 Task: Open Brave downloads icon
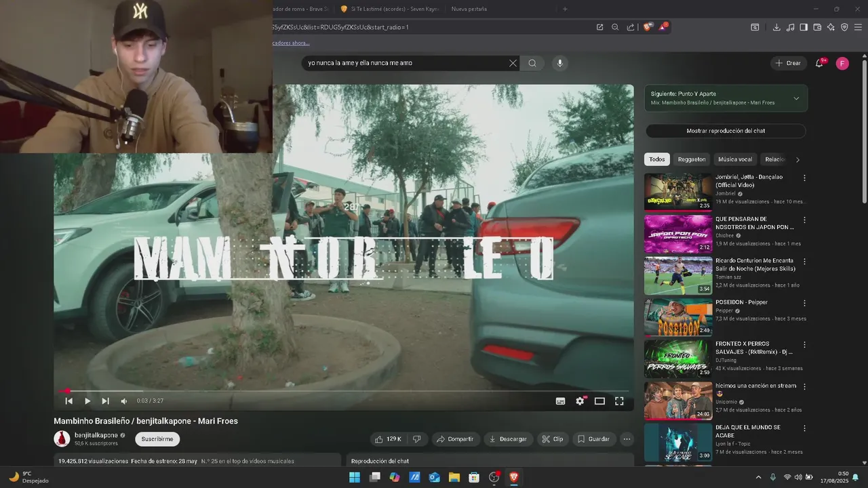coord(776,27)
